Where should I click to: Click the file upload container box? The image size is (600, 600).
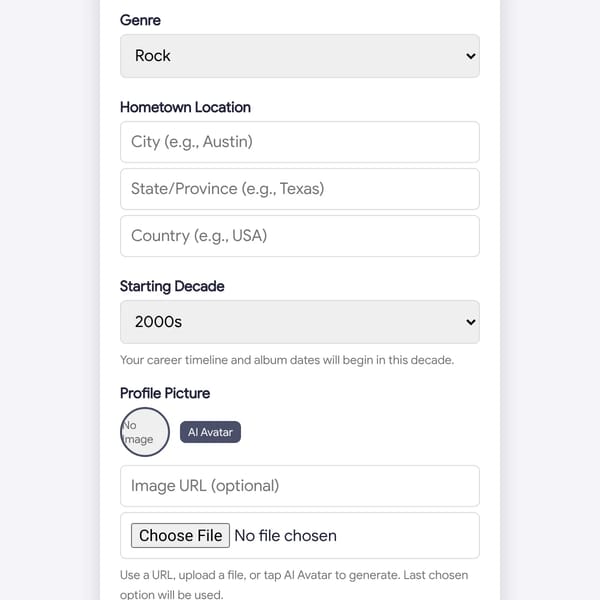tap(300, 535)
